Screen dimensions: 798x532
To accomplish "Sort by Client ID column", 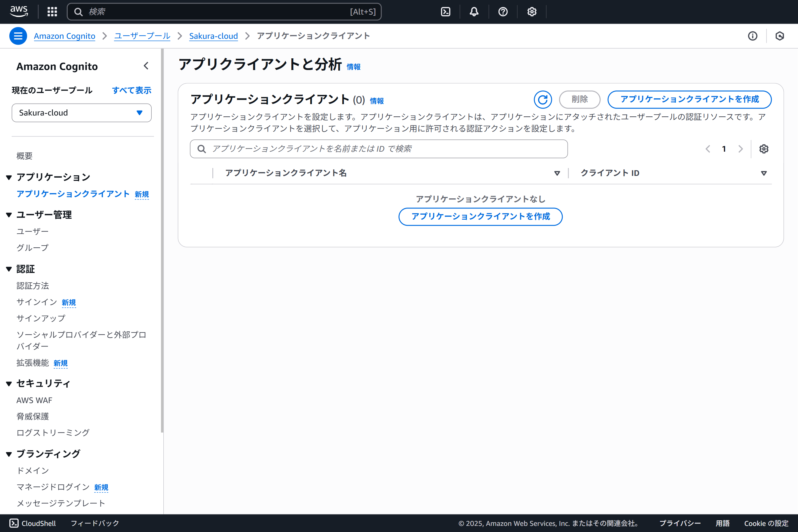I will pyautogui.click(x=764, y=173).
